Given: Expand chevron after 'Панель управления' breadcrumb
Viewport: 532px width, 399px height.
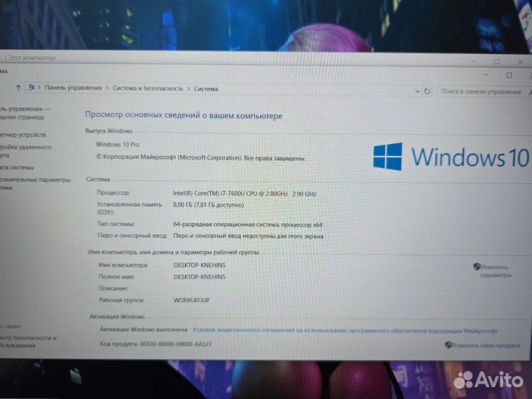Looking at the screenshot, I should [x=107, y=88].
